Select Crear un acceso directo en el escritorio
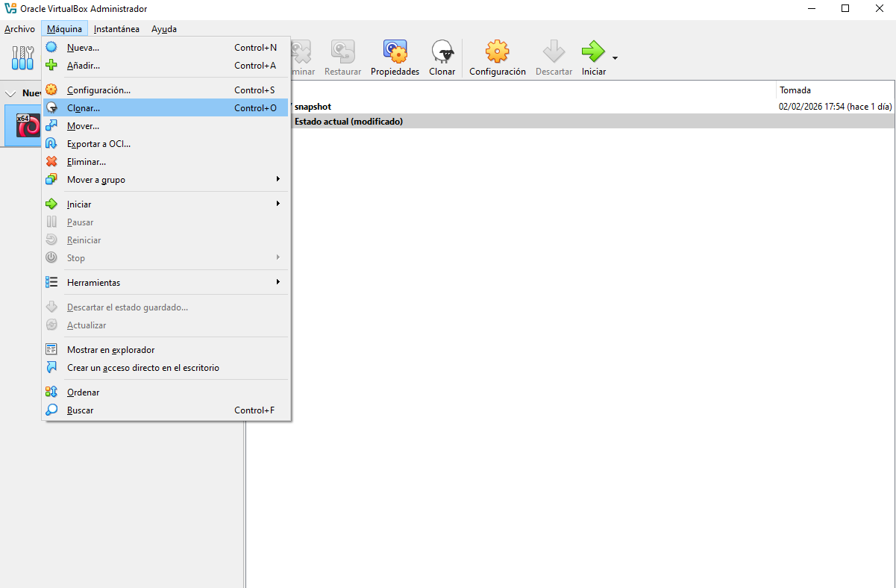 (x=166, y=367)
